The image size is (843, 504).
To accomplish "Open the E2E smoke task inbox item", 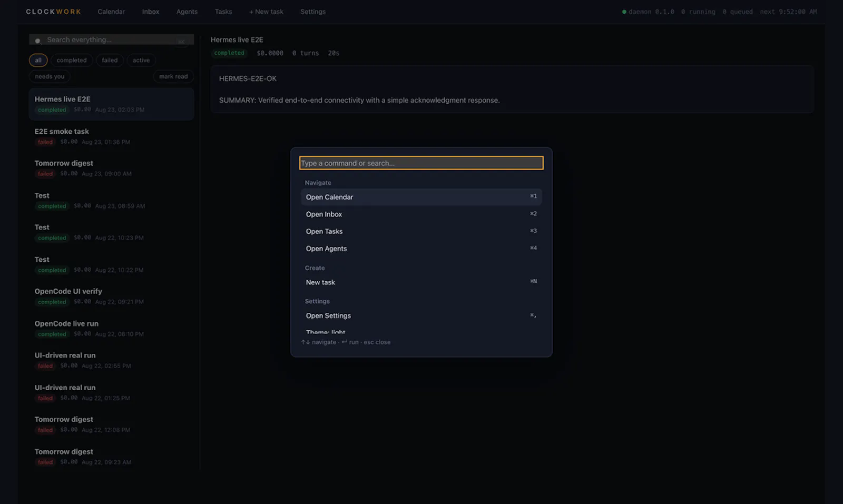I will click(x=111, y=136).
